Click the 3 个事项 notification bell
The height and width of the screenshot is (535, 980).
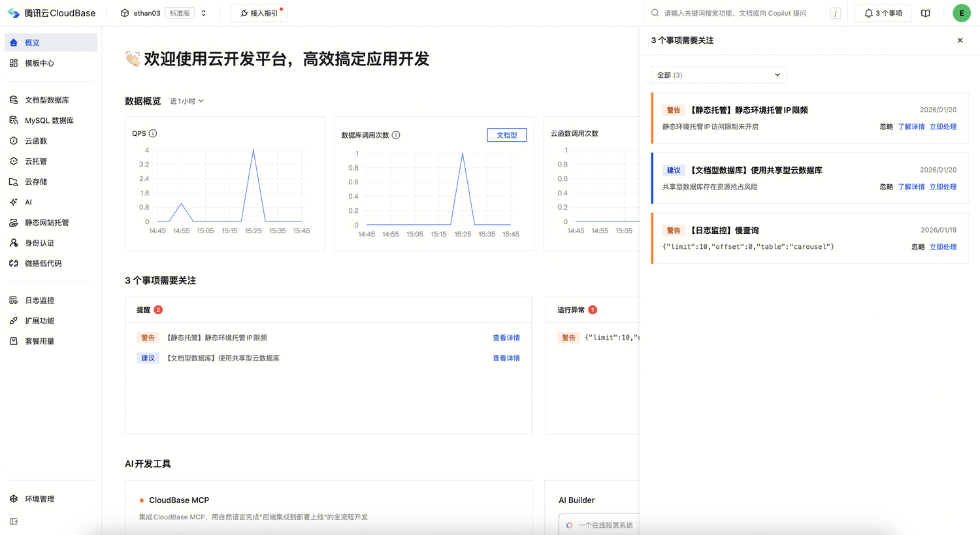point(883,12)
